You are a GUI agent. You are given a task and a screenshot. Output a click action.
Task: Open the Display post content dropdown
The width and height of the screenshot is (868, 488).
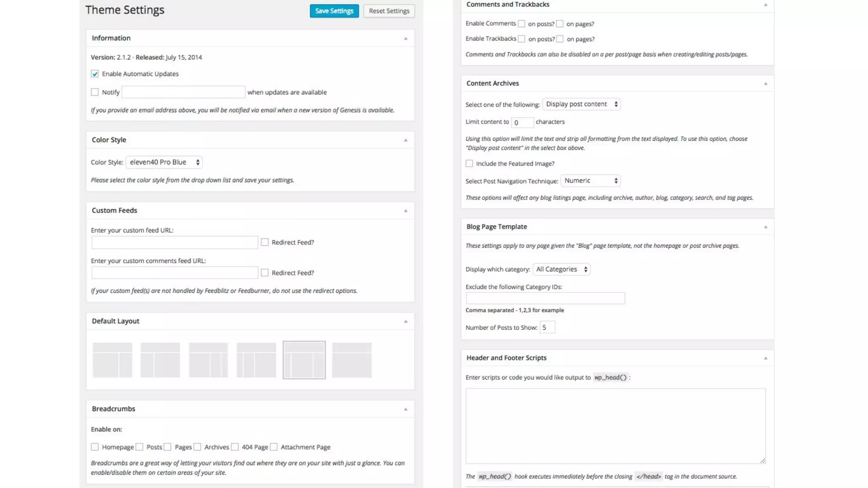581,104
